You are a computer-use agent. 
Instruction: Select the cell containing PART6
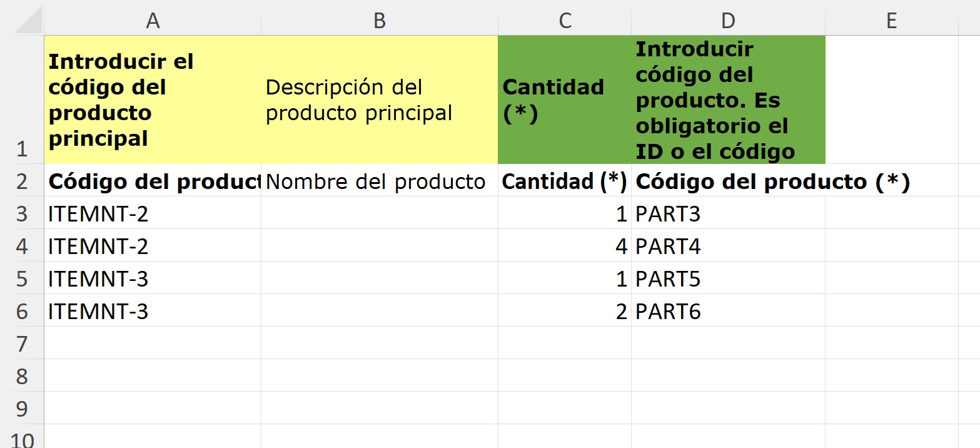728,310
